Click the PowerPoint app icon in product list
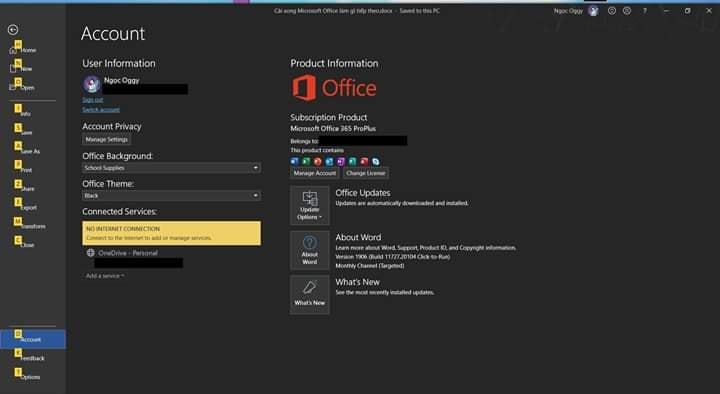Viewport: 720px width, 394px height. click(x=318, y=161)
